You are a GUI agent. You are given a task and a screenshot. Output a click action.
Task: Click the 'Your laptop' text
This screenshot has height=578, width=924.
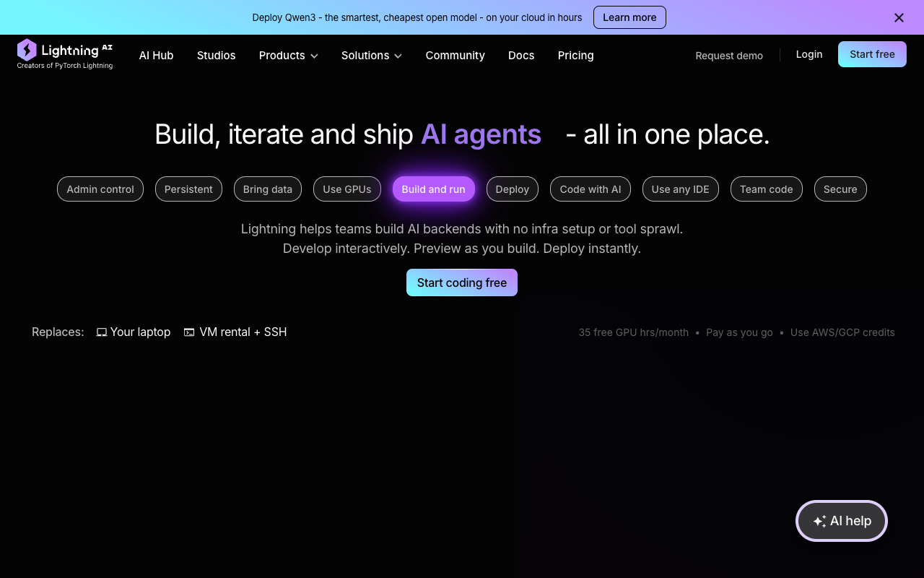pyautogui.click(x=140, y=332)
